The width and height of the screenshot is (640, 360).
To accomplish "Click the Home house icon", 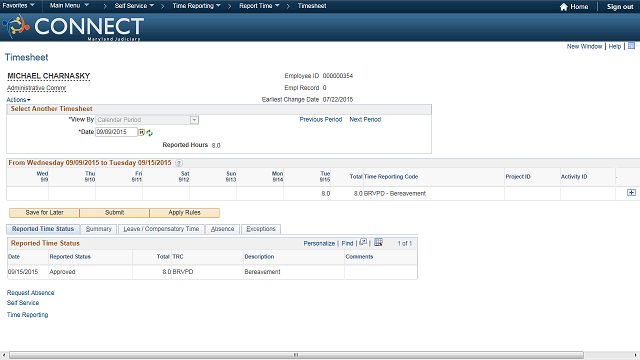I will [564, 7].
